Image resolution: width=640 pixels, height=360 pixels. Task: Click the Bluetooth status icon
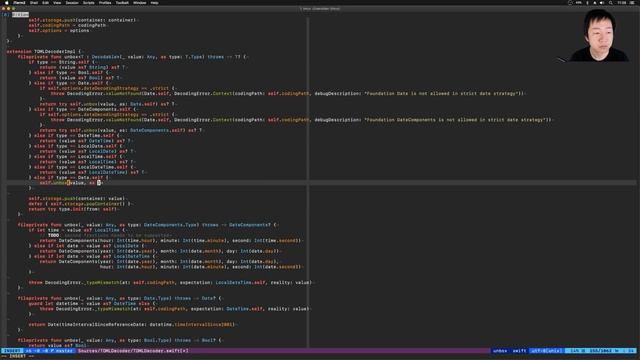pos(587,2)
